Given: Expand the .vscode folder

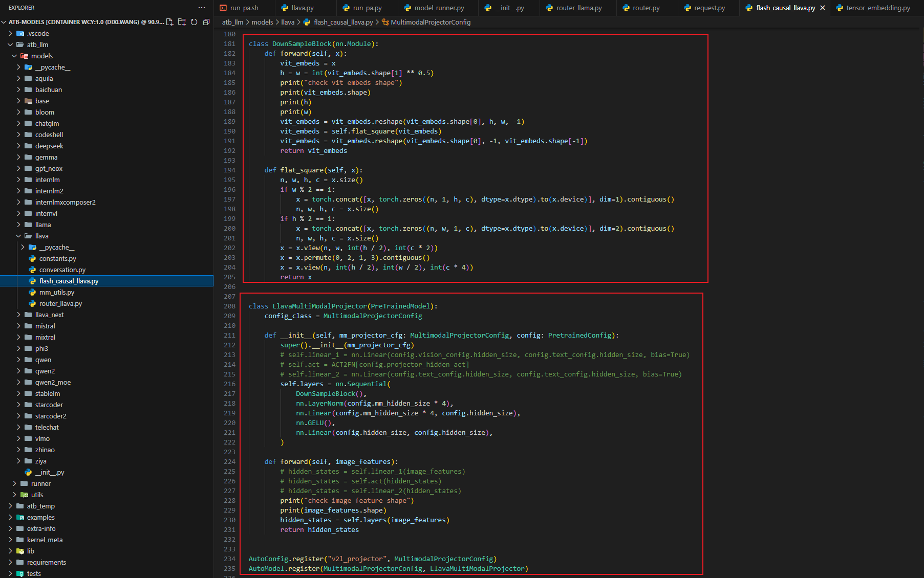Looking at the screenshot, I should [11, 33].
